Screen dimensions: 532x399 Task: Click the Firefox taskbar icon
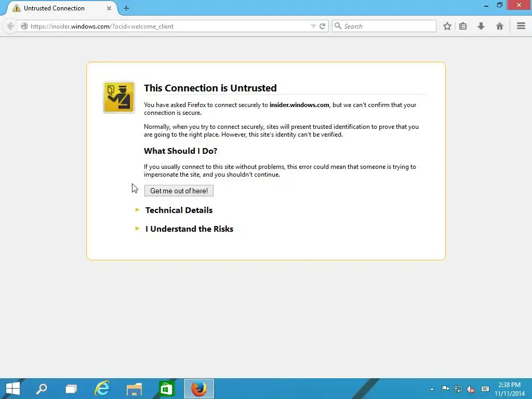pos(199,389)
